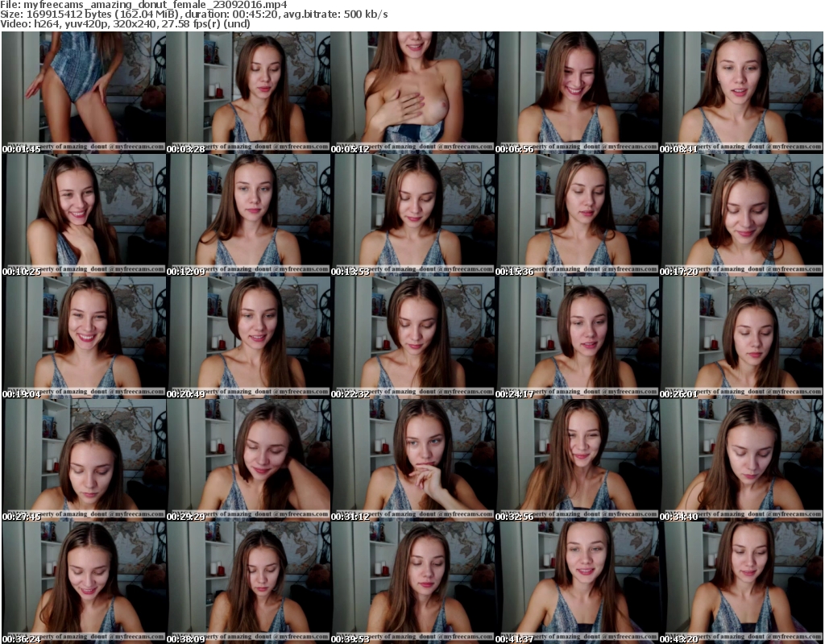Open the 00:34:40 thumbnail

click(x=741, y=460)
